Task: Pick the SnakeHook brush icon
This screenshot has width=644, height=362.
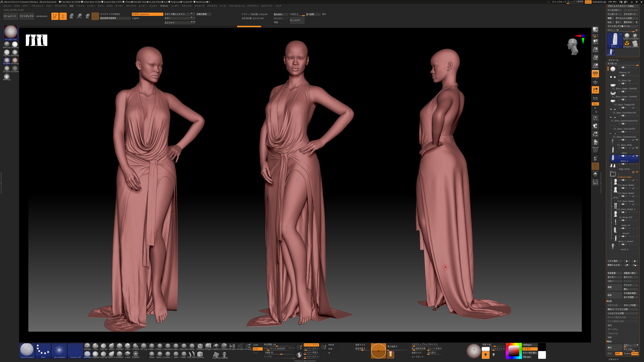Action: coord(136,354)
